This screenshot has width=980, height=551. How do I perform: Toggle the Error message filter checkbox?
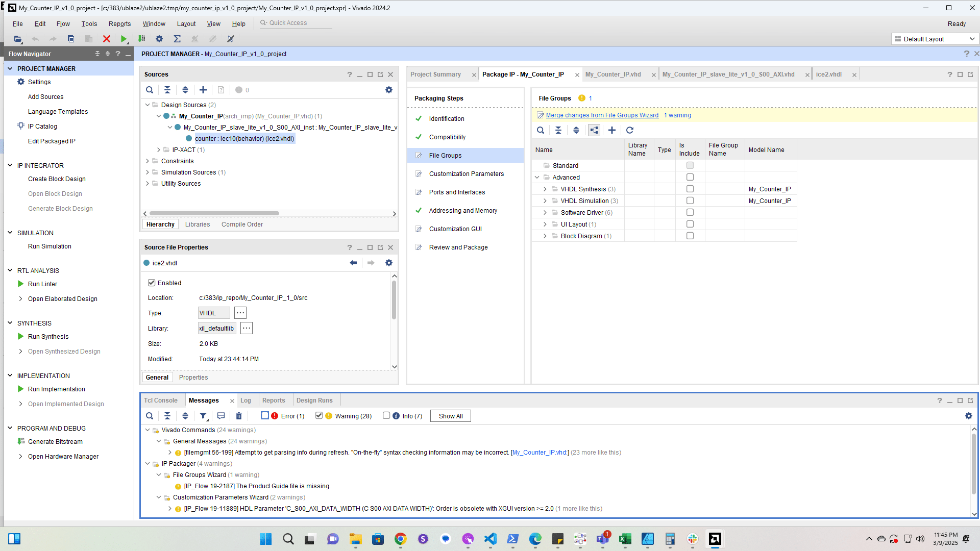[x=265, y=415]
